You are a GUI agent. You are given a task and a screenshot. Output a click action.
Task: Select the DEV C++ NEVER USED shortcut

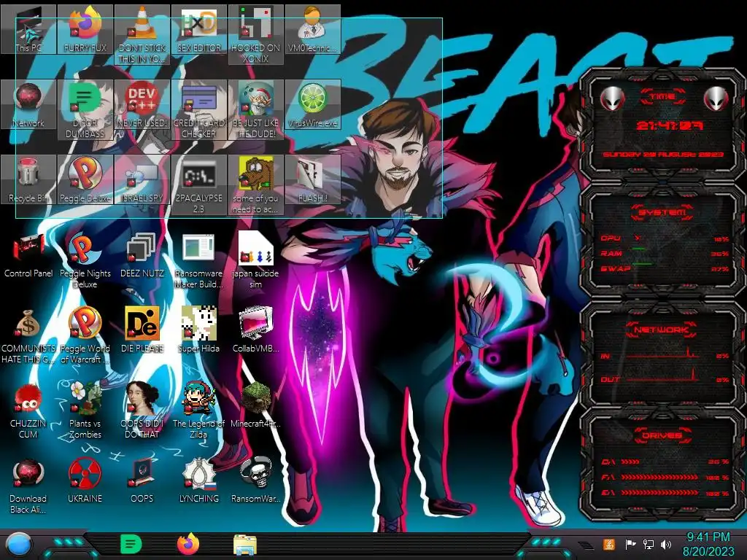[142, 105]
